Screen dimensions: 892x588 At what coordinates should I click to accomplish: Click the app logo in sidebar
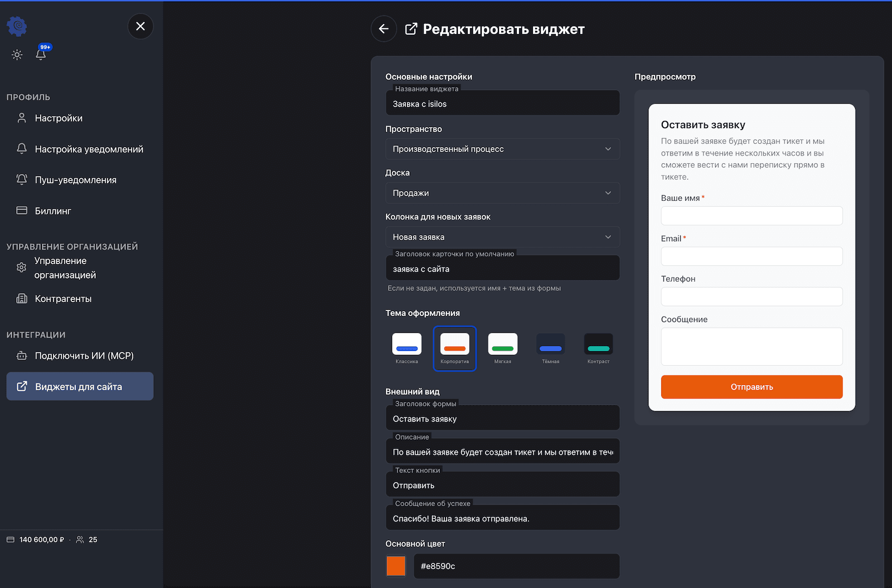tap(17, 26)
